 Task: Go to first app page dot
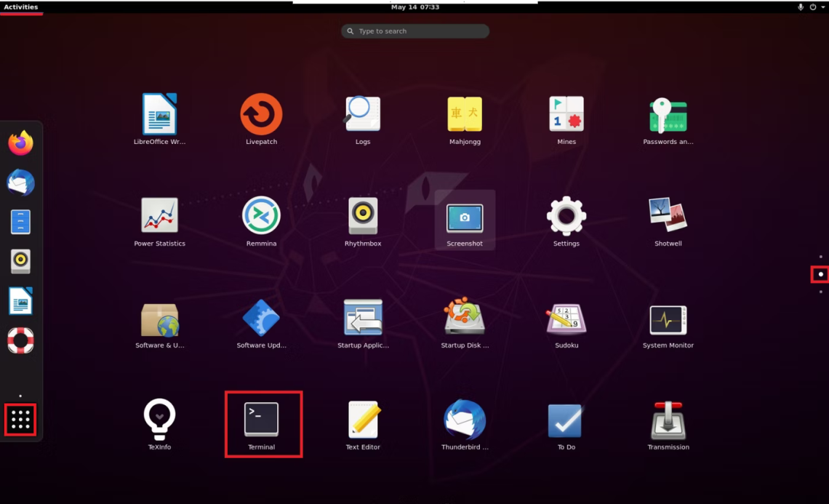(x=820, y=257)
